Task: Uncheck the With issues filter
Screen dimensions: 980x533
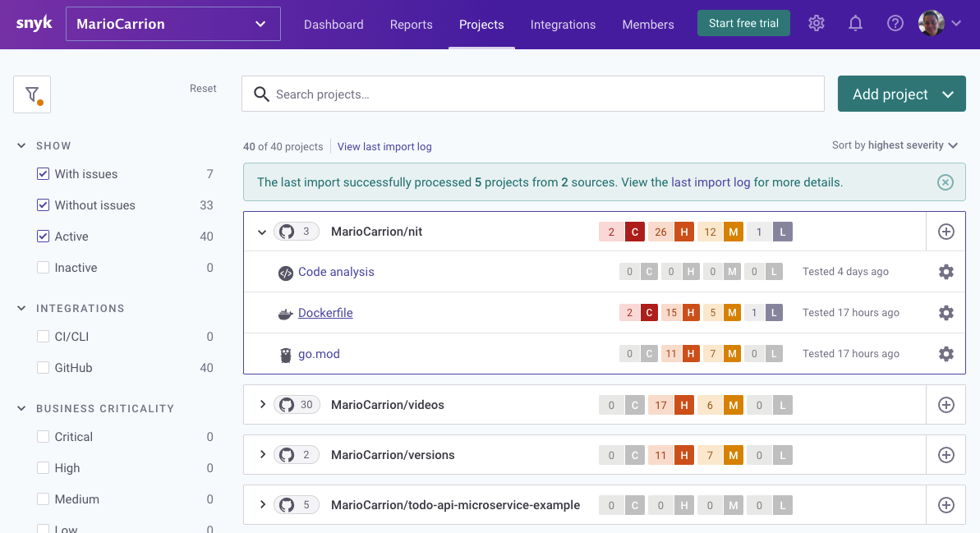Action: [x=43, y=174]
